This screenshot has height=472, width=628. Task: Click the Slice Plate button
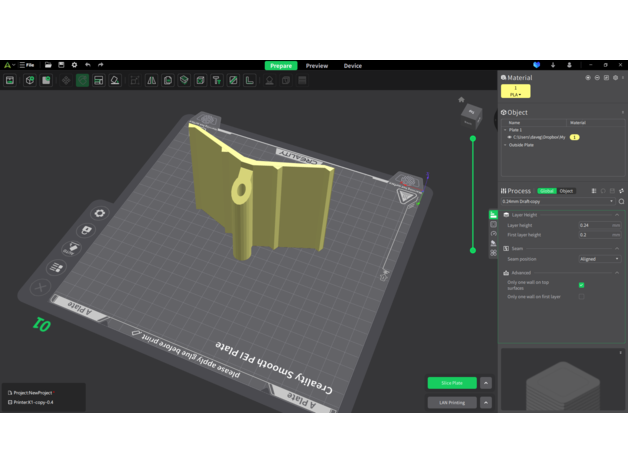click(451, 382)
